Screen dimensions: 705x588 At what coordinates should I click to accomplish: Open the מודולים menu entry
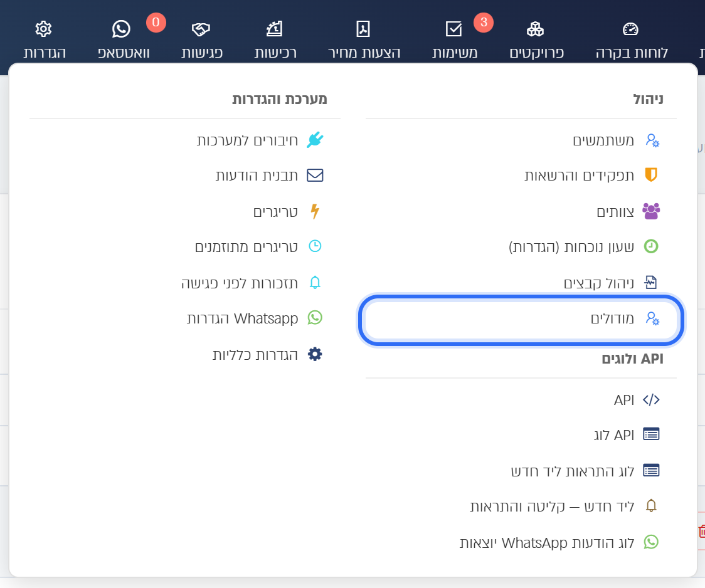pyautogui.click(x=522, y=319)
